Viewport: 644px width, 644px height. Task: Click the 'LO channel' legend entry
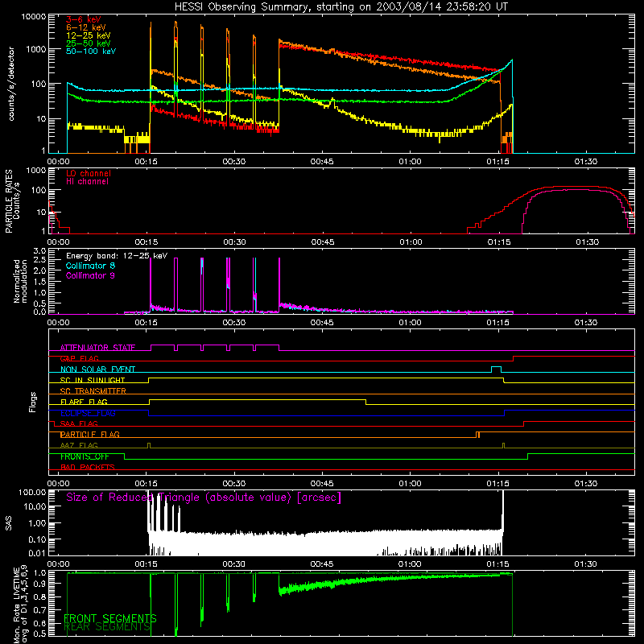click(x=89, y=173)
